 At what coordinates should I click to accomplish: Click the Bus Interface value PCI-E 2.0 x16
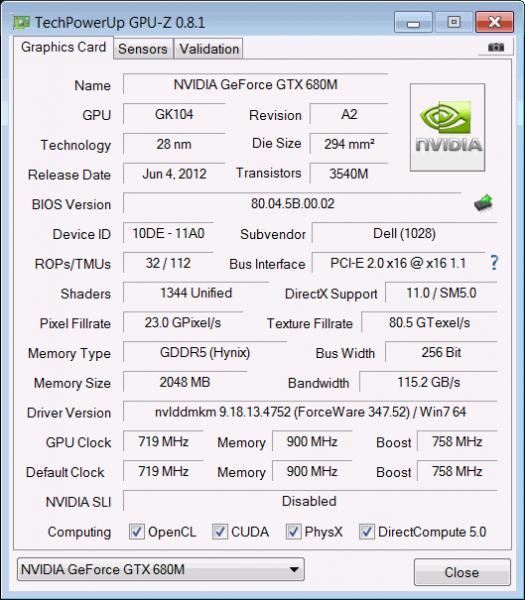(398, 263)
